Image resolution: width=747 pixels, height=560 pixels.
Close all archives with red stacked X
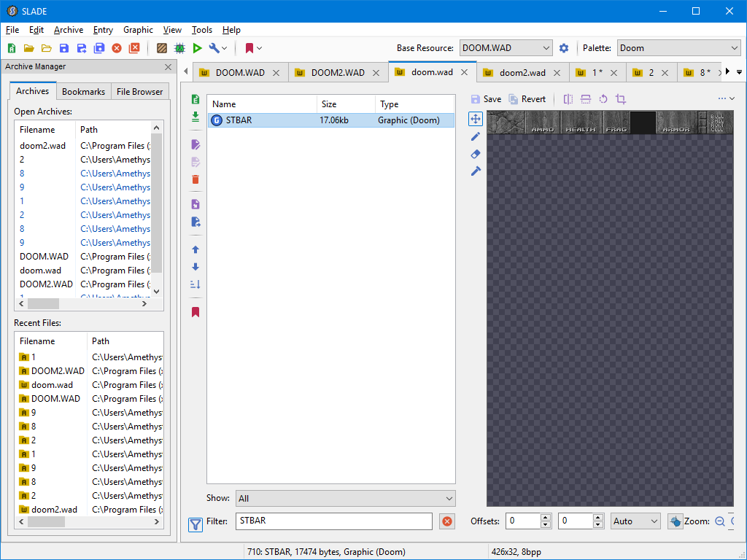[x=134, y=48]
